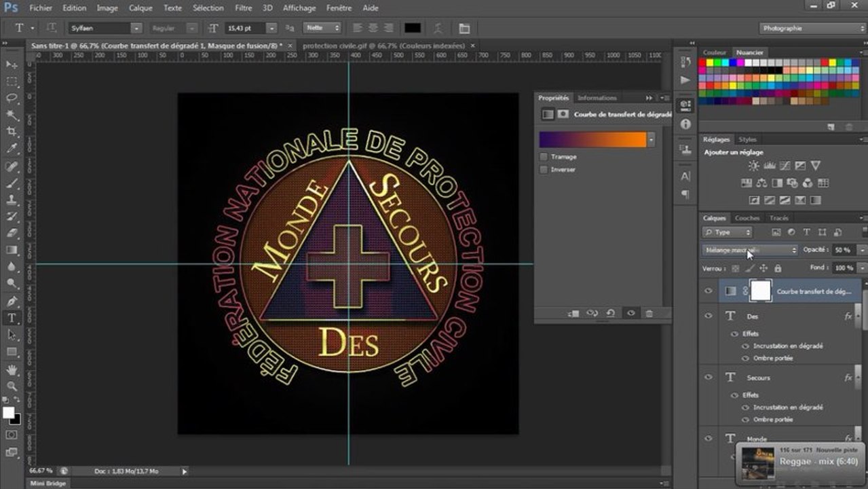Activate the Pen tool

pyautogui.click(x=12, y=301)
